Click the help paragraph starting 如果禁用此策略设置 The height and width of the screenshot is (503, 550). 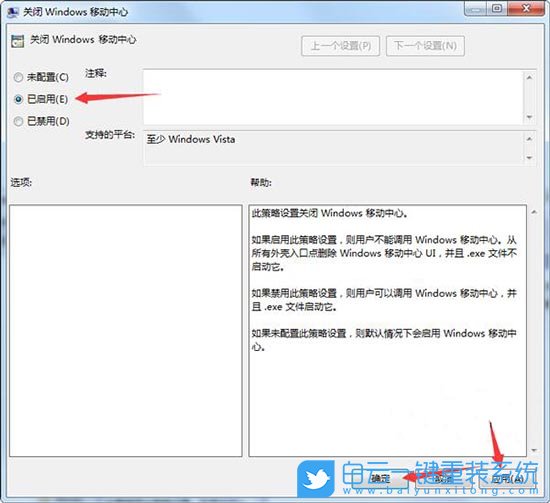tap(384, 300)
